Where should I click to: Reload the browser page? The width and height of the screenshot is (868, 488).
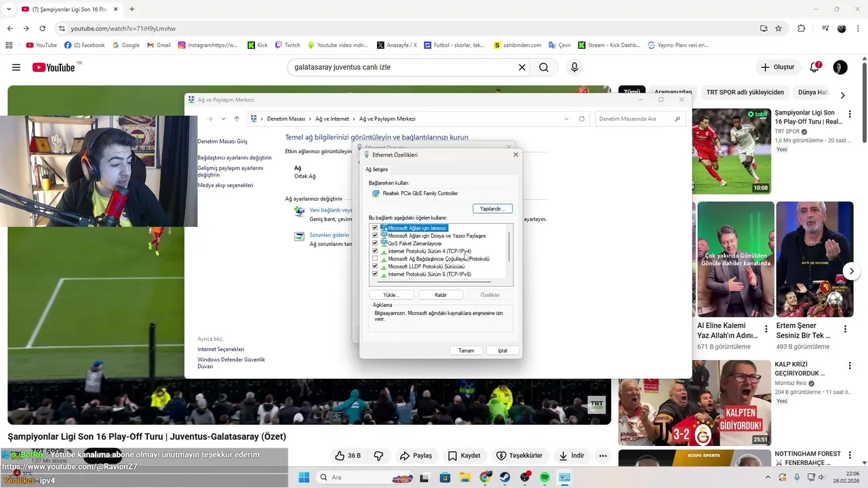point(42,28)
